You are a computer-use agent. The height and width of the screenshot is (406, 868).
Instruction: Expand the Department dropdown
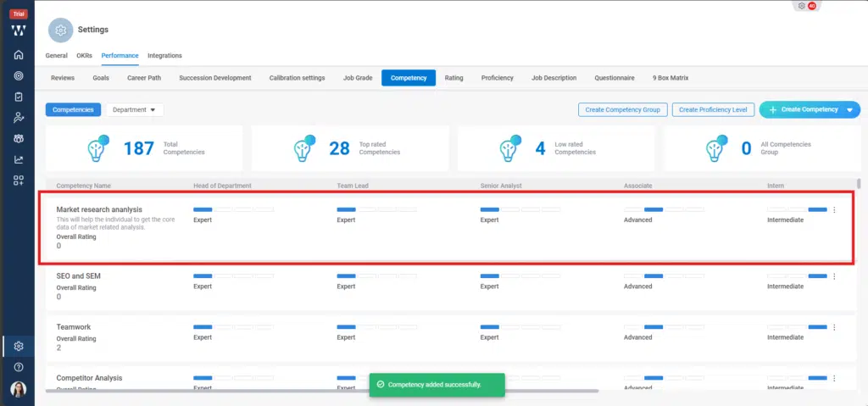[x=134, y=110]
